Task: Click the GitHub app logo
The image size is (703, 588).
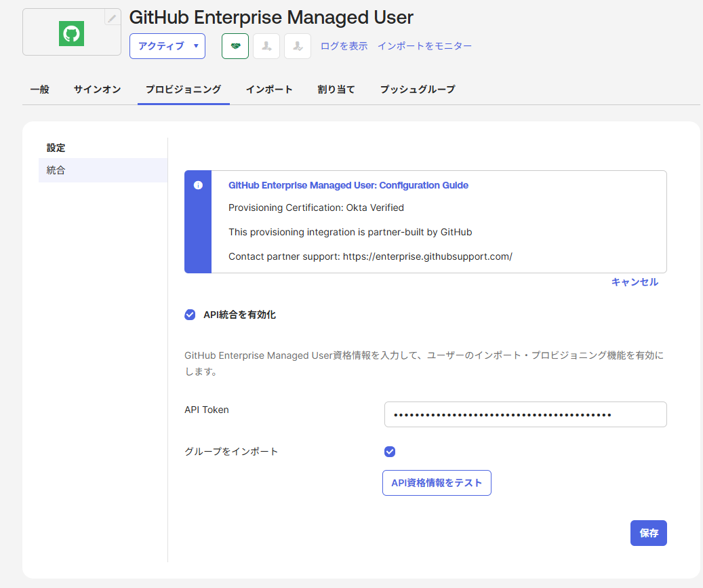Action: 71,32
